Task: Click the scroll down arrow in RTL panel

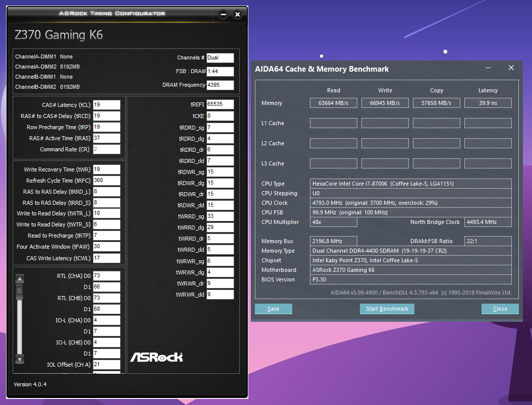Action: (20, 359)
